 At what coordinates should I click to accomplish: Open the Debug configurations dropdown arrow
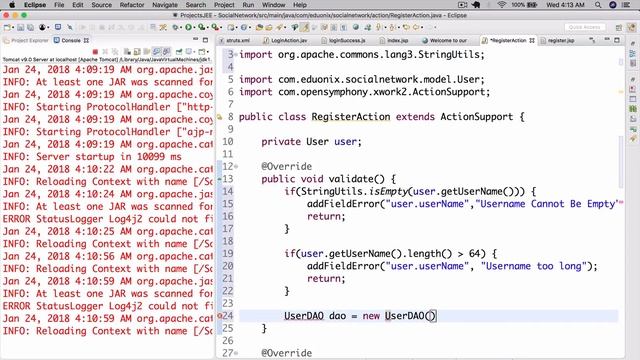181,27
